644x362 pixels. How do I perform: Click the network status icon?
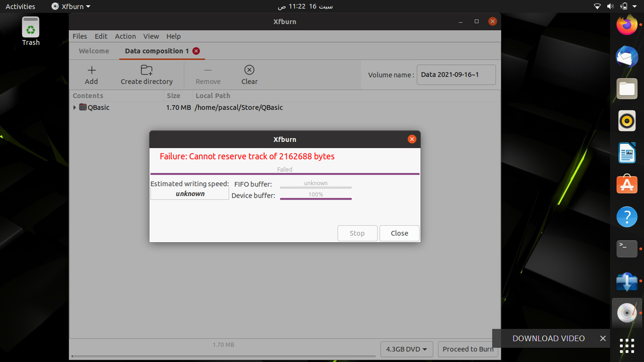pyautogui.click(x=597, y=7)
